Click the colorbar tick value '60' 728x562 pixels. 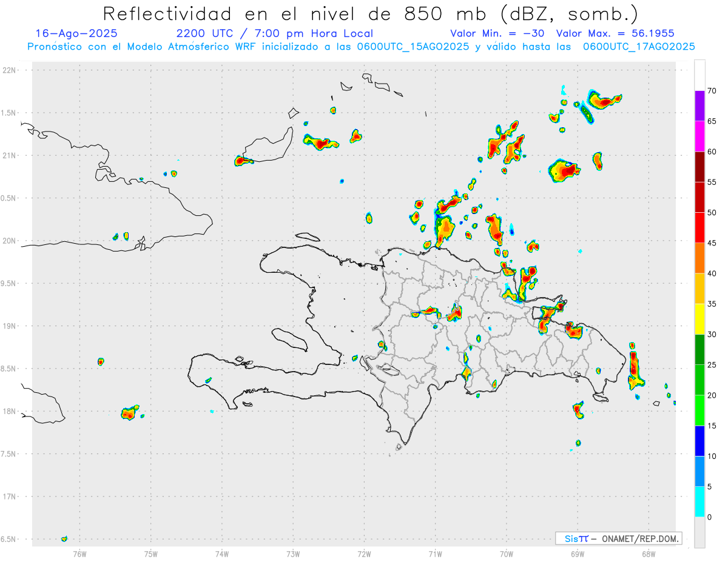coord(712,152)
